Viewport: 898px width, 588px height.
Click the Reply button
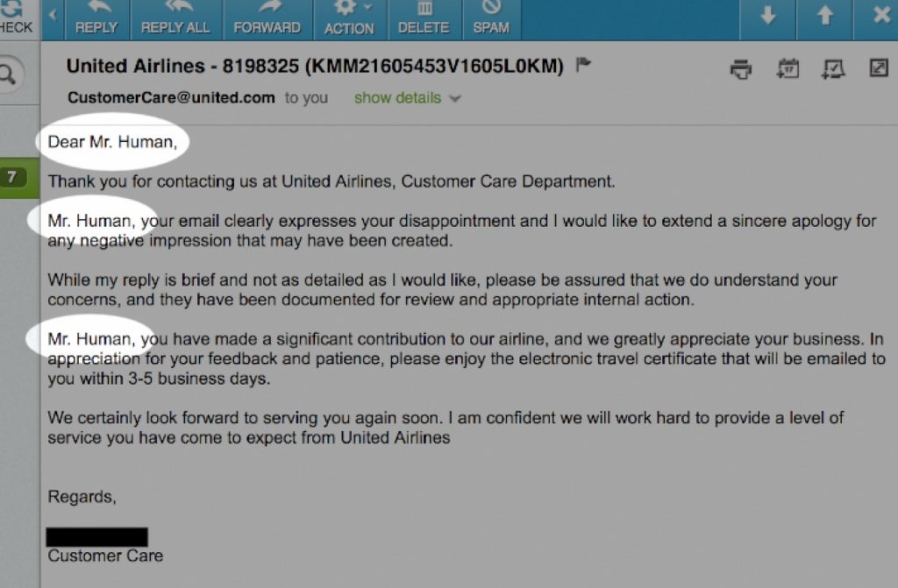96,18
